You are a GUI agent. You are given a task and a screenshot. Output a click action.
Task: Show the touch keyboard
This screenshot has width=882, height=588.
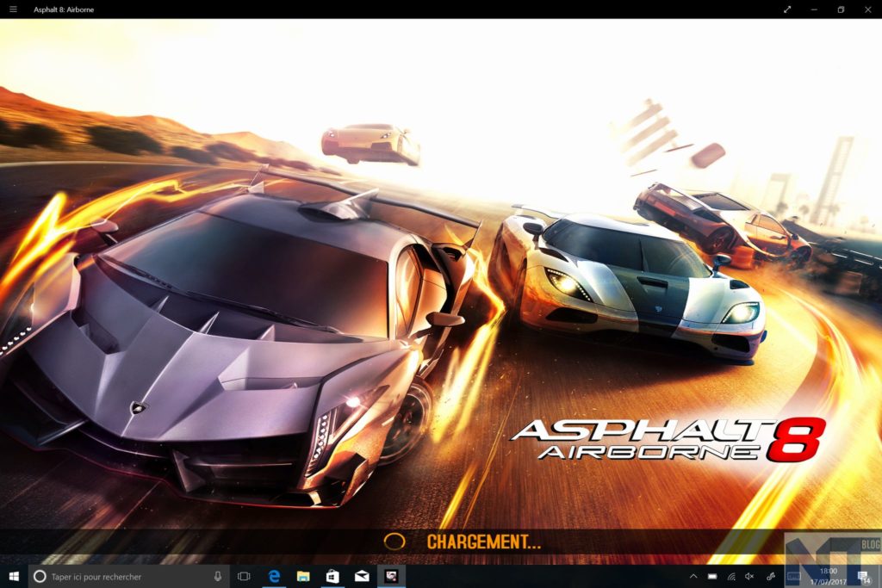[x=793, y=576]
